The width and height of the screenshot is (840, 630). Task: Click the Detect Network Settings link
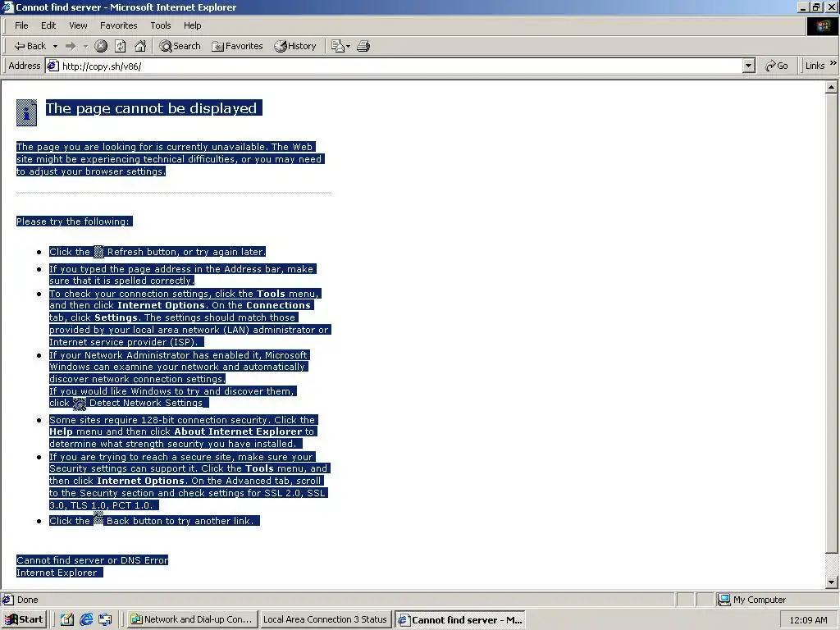pos(145,403)
